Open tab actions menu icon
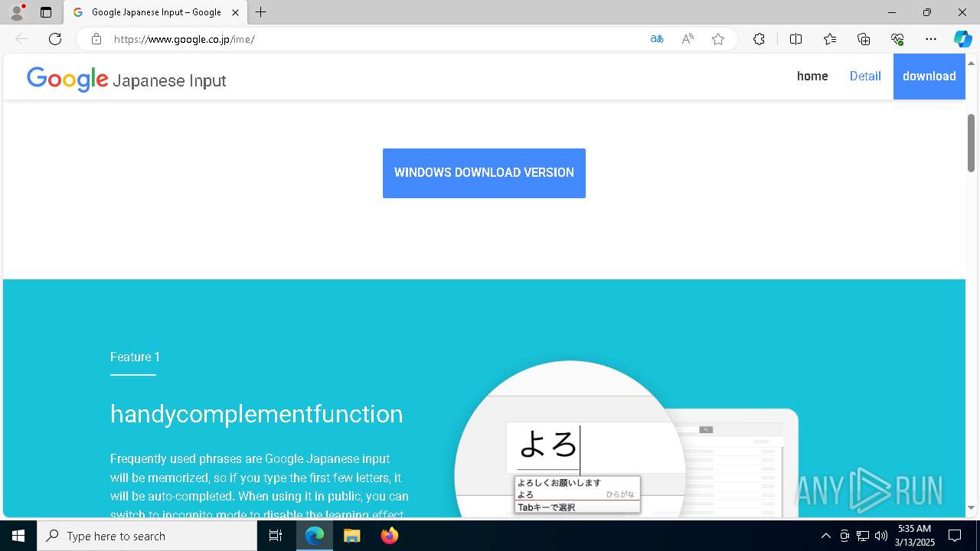 tap(46, 12)
